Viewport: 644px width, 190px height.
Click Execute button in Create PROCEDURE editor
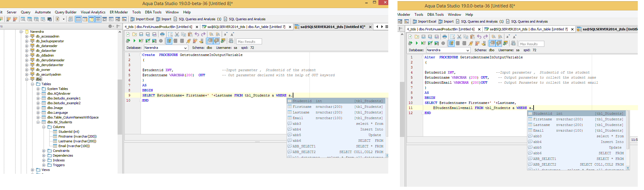click(134, 41)
